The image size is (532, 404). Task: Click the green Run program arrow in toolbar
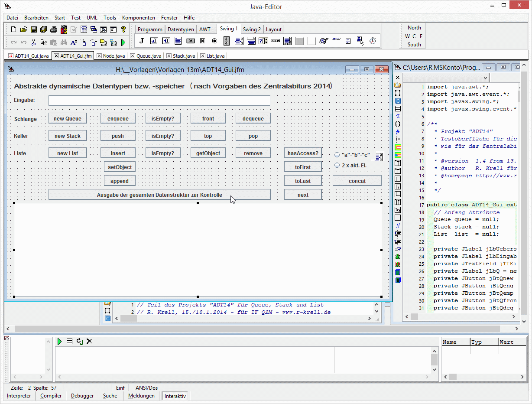click(x=123, y=42)
